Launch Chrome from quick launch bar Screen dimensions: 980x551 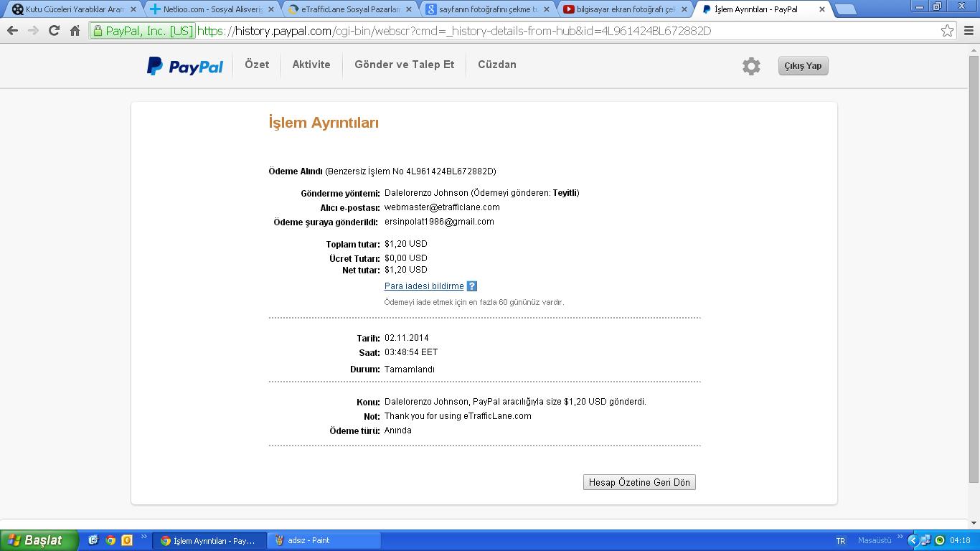(110, 540)
